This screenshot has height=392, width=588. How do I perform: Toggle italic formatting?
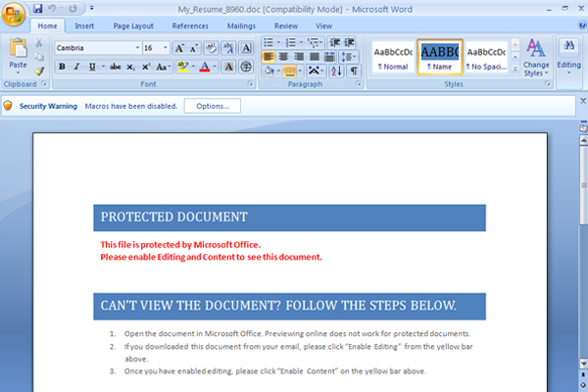point(76,67)
